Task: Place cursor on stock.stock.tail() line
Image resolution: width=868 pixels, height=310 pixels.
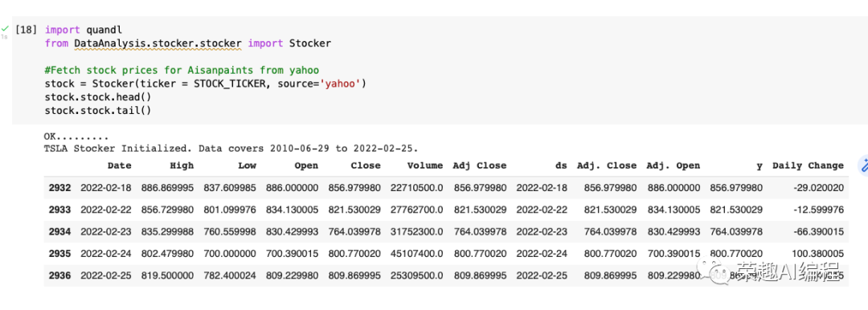Action: coord(97,111)
